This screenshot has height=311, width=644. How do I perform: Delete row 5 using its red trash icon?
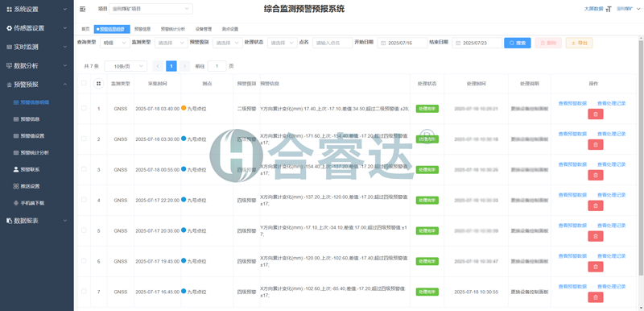point(596,236)
